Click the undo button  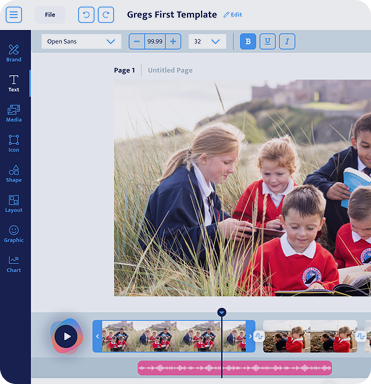[86, 15]
